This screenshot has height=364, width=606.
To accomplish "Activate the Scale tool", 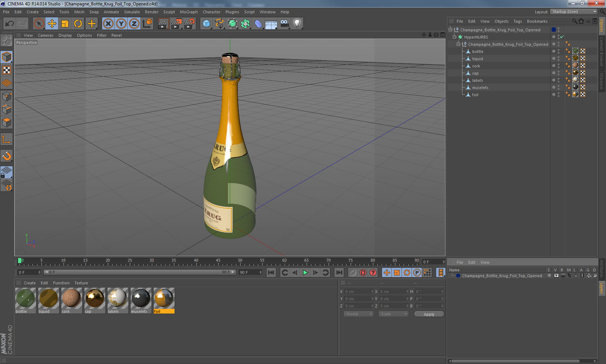I will point(65,24).
